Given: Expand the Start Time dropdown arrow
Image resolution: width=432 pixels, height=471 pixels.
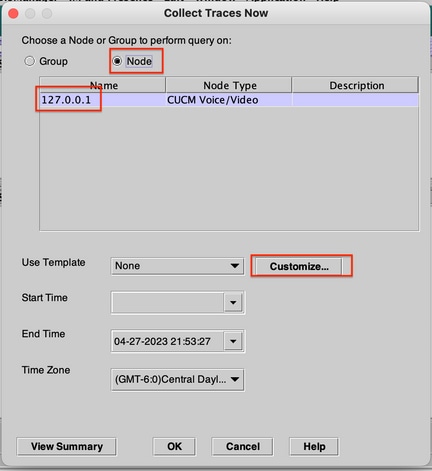Looking at the screenshot, I should (x=233, y=303).
